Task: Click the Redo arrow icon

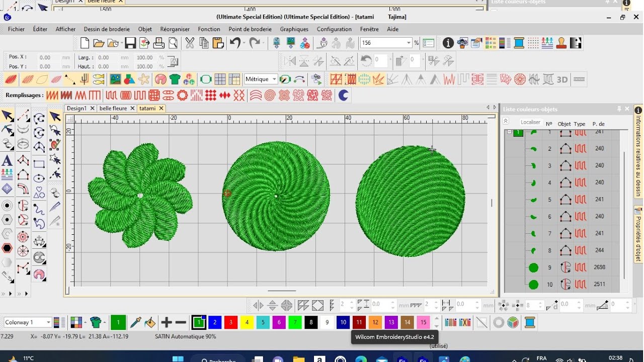Action: tap(255, 43)
